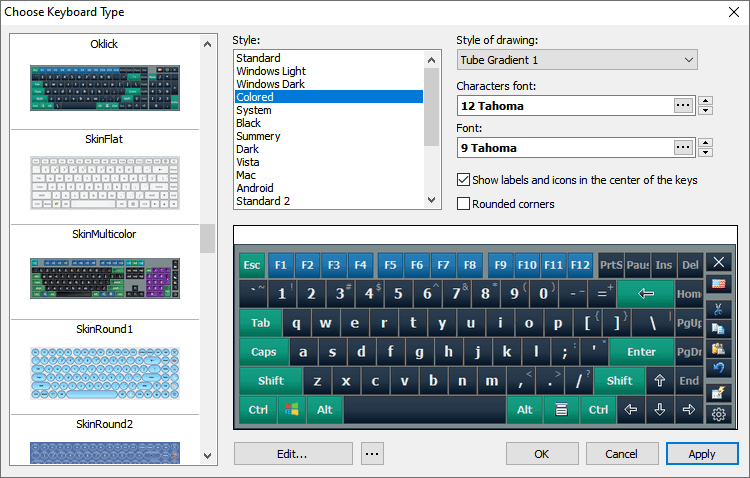Click the Edit... button

pos(293,454)
